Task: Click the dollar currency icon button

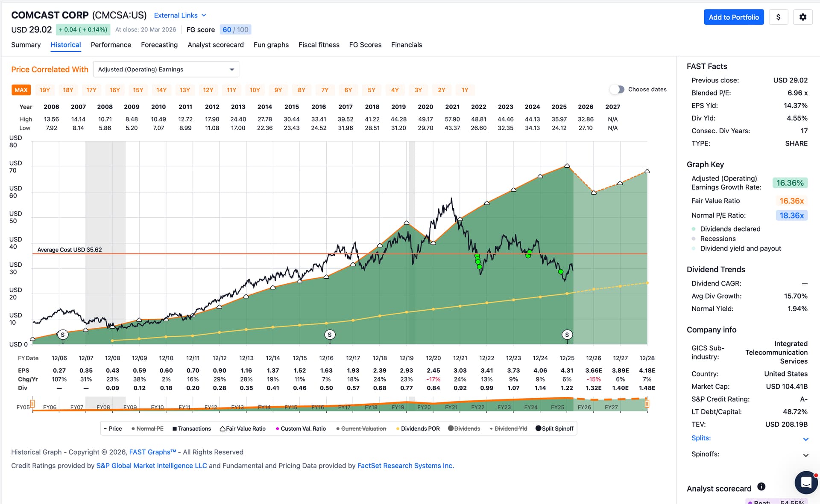Action: 778,17
